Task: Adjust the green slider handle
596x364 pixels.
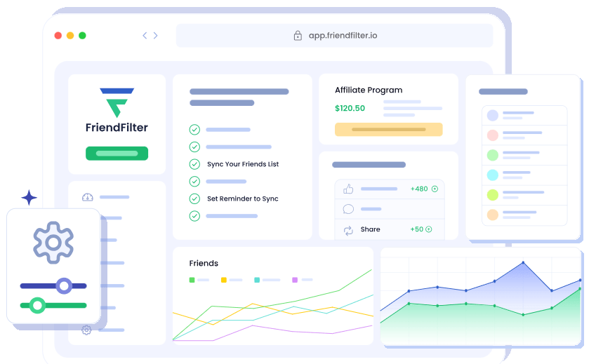Action: (x=37, y=305)
